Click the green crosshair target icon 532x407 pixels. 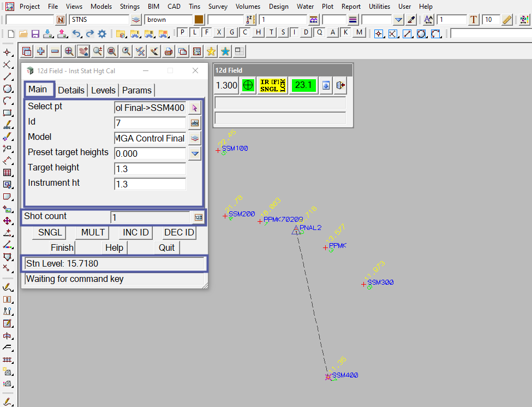point(248,85)
